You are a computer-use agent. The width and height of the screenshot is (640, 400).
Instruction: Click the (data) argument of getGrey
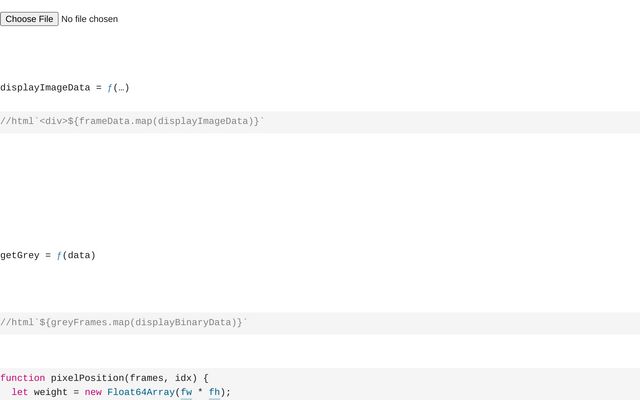coord(79,255)
